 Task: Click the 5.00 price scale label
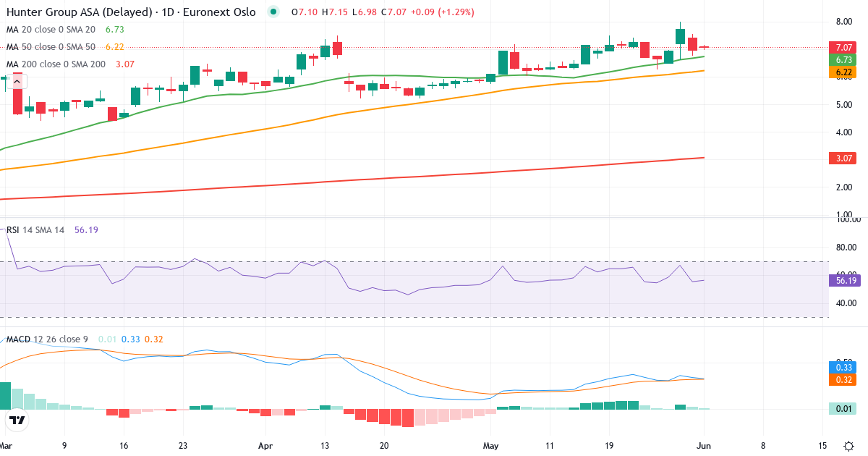(x=845, y=105)
